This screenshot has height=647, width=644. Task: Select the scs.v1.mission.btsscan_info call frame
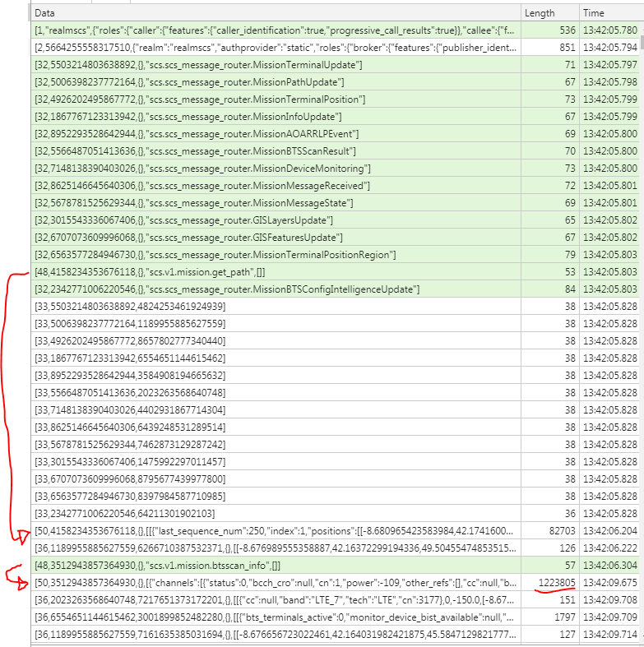[x=335, y=566]
